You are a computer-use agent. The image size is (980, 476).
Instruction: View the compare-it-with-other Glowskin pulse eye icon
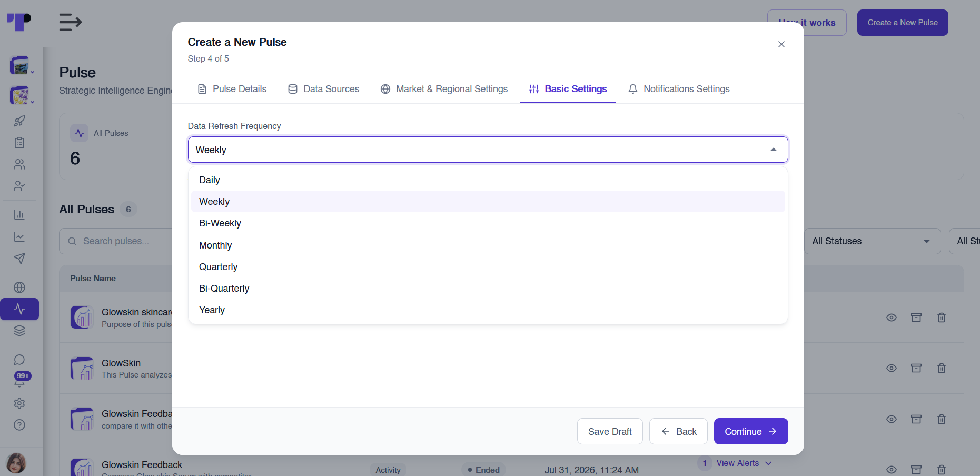[x=892, y=419]
